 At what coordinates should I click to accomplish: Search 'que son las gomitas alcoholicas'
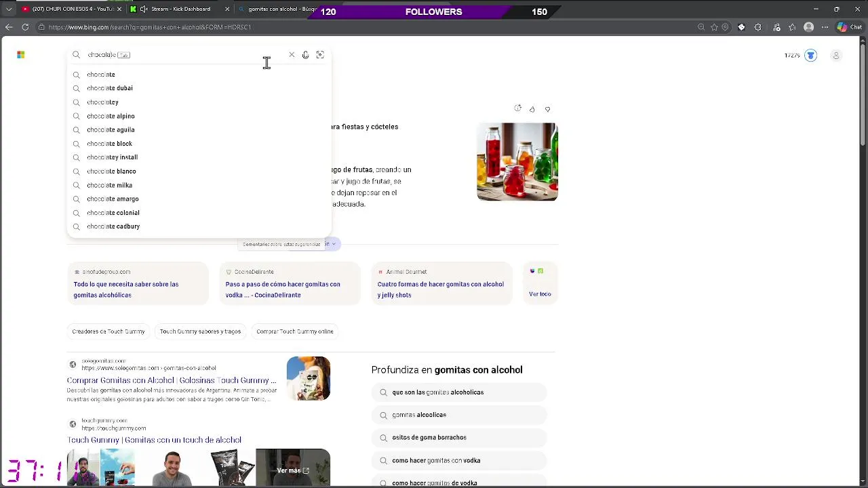pyautogui.click(x=459, y=392)
